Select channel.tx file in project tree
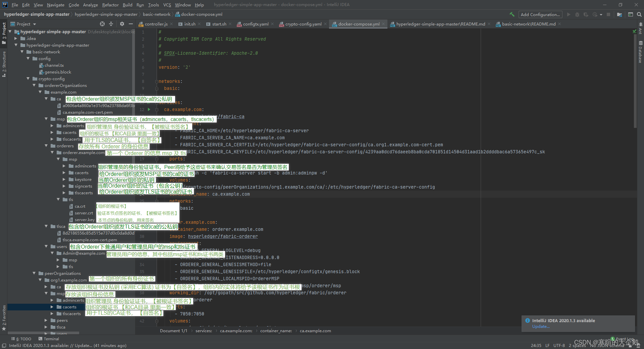 (54, 65)
